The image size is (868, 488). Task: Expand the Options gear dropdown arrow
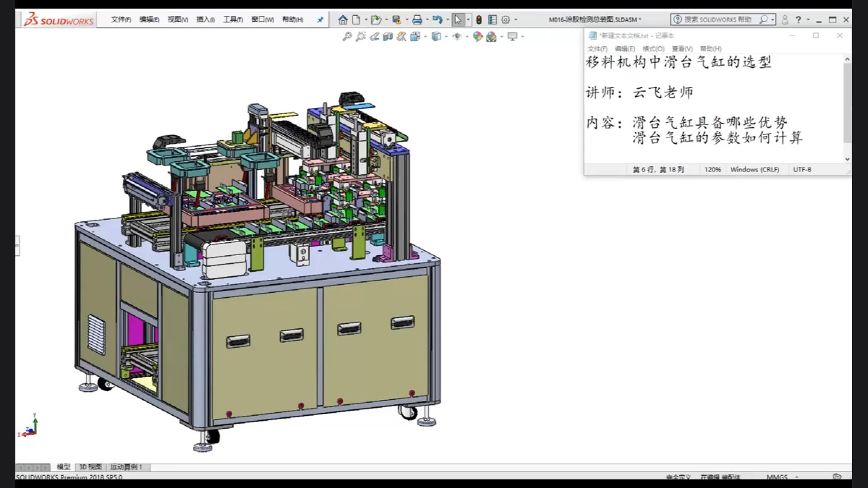(516, 19)
